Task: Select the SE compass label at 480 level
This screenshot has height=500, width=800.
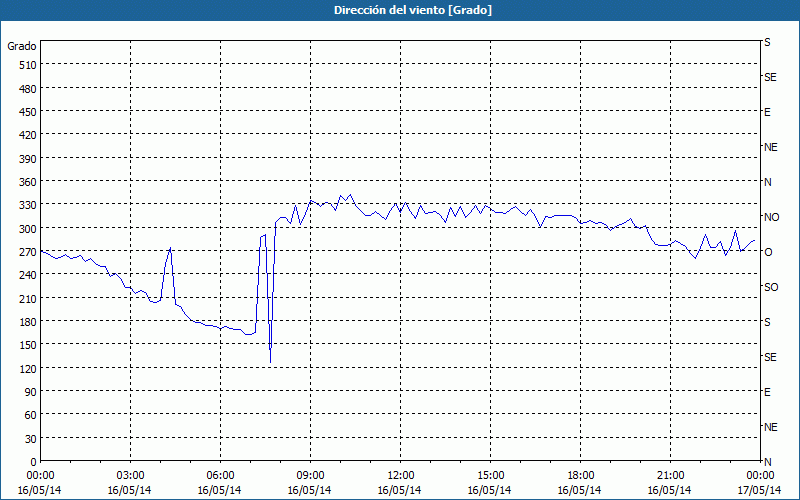Action: pyautogui.click(x=770, y=78)
